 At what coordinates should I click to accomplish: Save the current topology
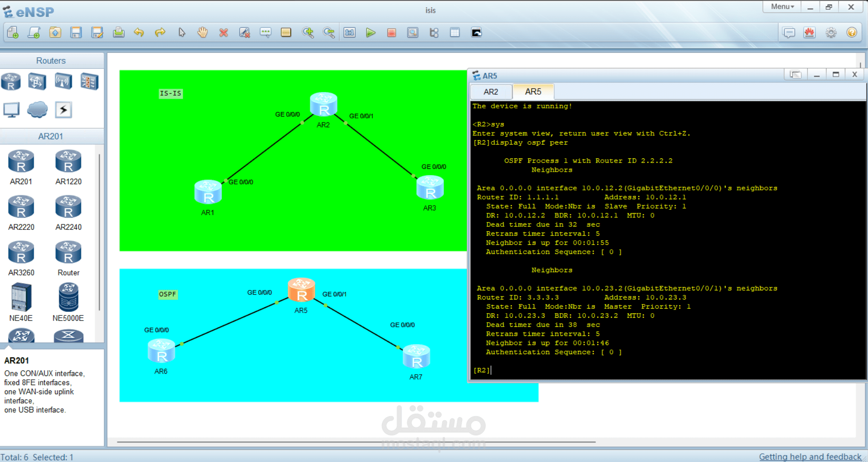77,32
